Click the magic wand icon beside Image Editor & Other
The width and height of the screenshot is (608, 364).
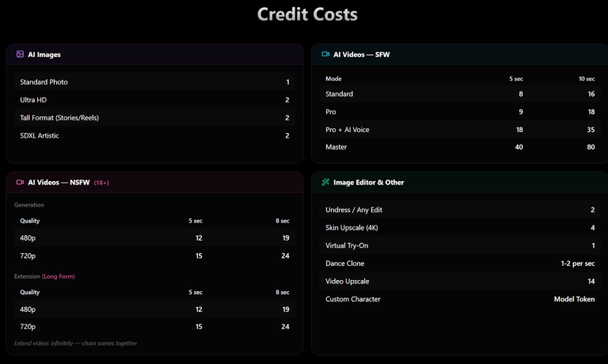click(325, 182)
